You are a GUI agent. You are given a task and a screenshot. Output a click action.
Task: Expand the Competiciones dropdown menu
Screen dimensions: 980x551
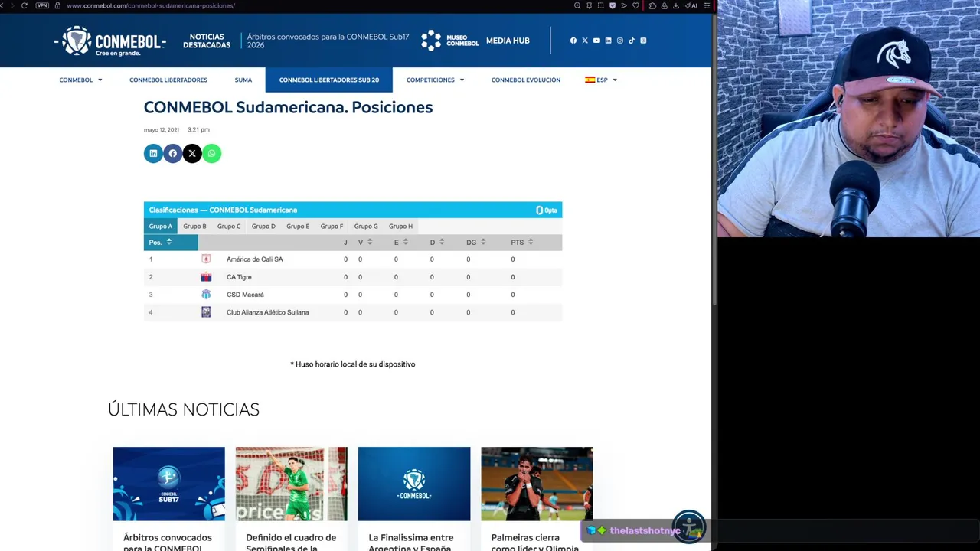pos(435,80)
